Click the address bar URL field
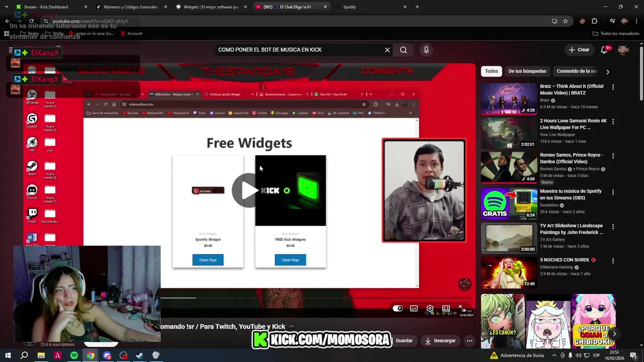Image resolution: width=644 pixels, height=362 pixels. (297, 21)
